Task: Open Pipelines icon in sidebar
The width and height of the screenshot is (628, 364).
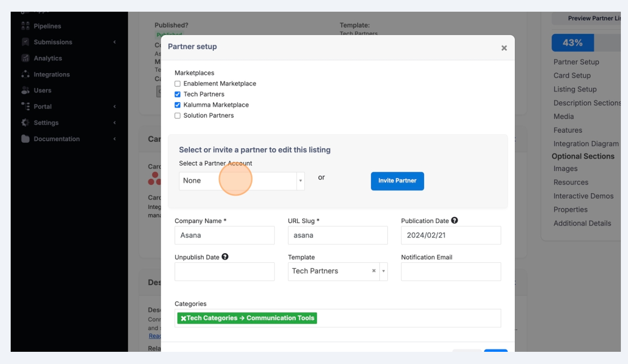Action: tap(25, 26)
